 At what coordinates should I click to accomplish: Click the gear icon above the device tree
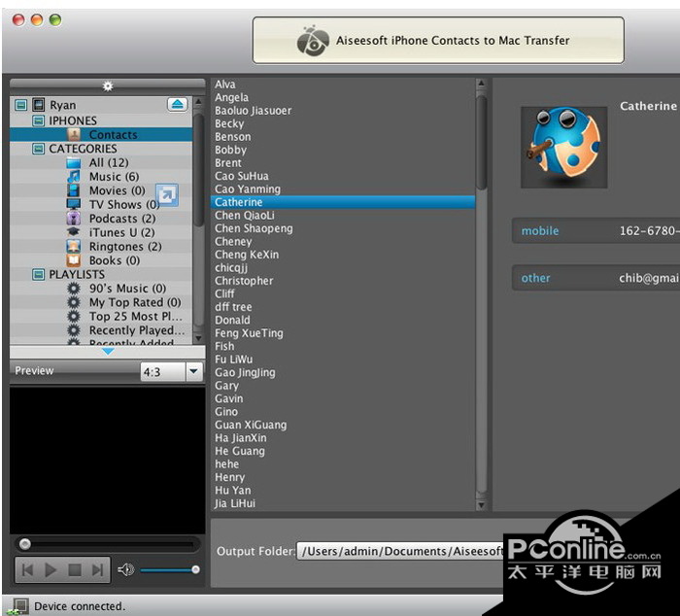tap(107, 86)
